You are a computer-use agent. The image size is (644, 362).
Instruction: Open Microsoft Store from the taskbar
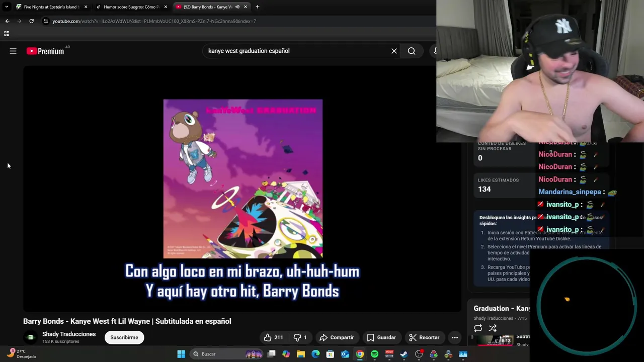click(330, 354)
